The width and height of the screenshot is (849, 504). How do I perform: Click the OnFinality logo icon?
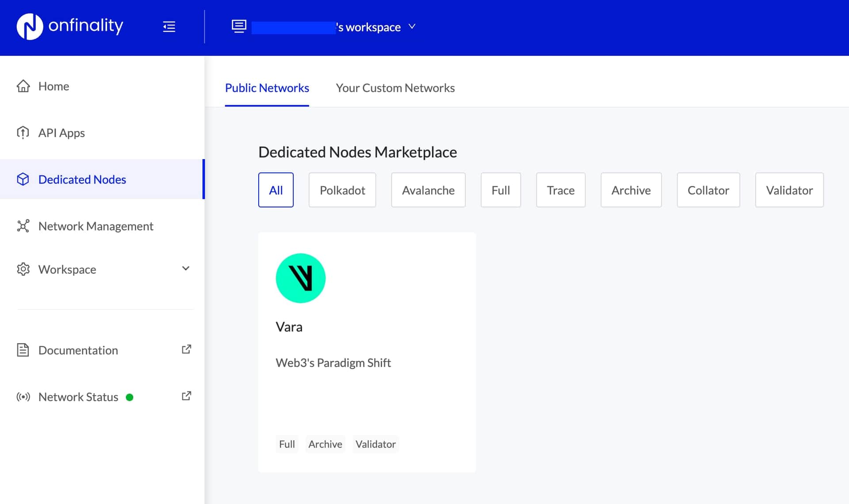[30, 27]
